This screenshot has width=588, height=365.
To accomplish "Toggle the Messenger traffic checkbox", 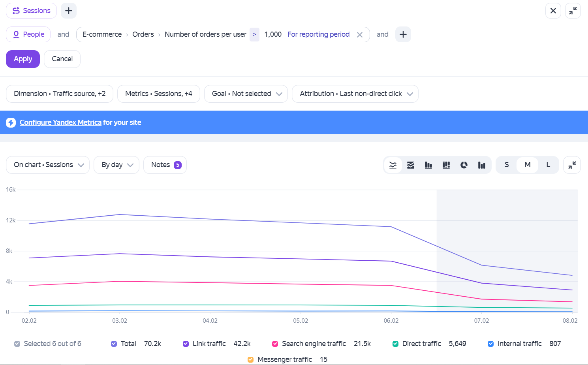I will (x=250, y=359).
